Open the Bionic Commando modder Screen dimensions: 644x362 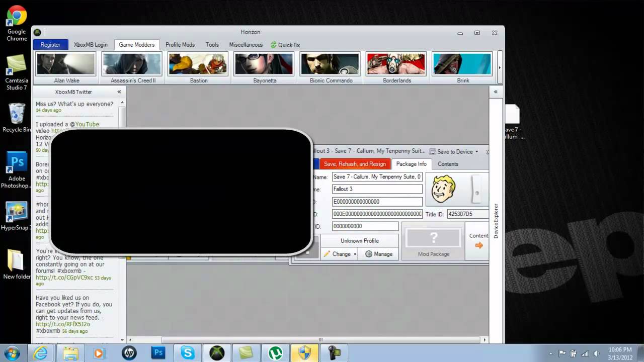tap(331, 68)
